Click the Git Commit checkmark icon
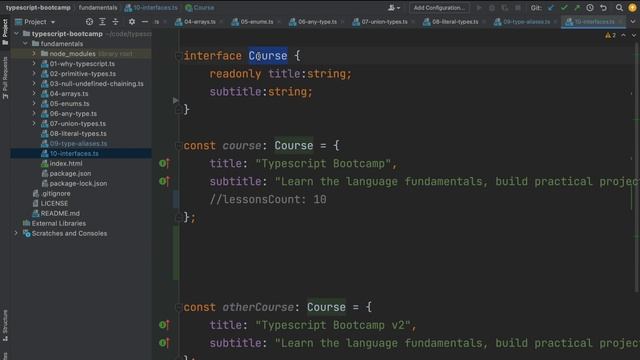The width and height of the screenshot is (640, 360). tap(564, 8)
